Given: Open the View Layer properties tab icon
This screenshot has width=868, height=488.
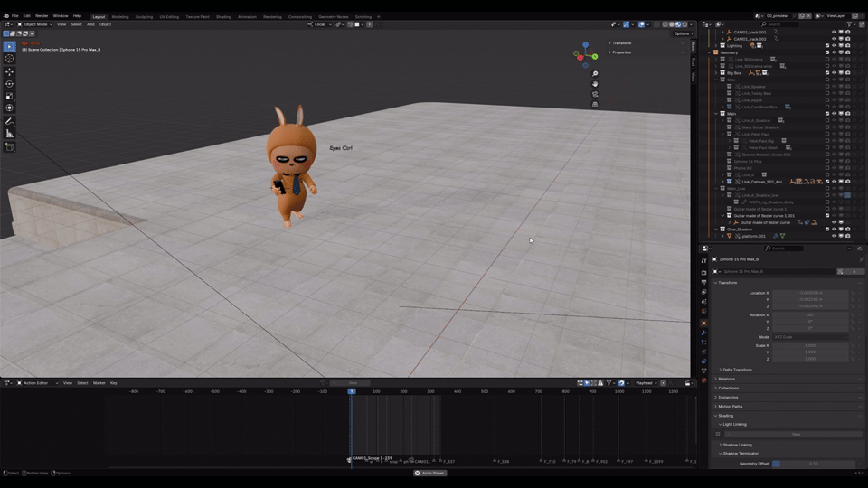Looking at the screenshot, I should (x=703, y=292).
